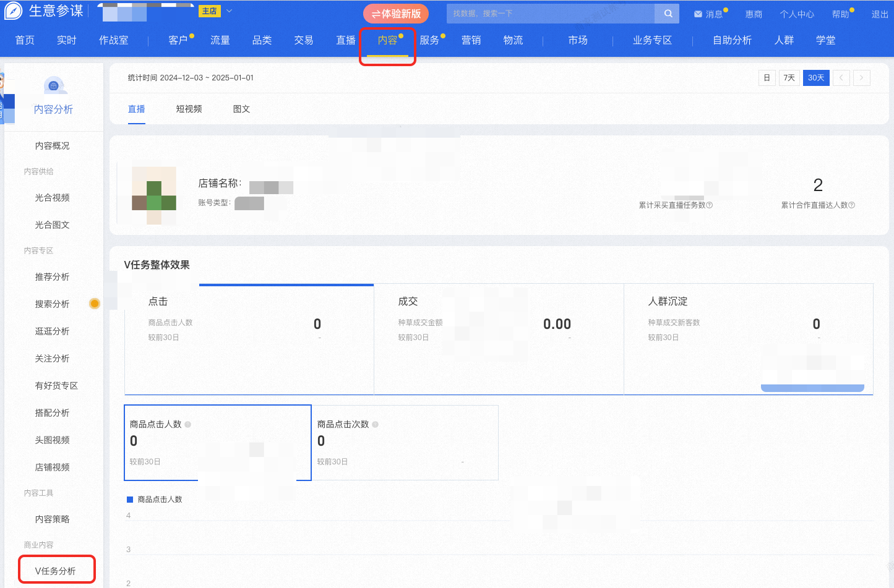Open the 人群 nav item
Screen dimensions: 894x588
784,40
